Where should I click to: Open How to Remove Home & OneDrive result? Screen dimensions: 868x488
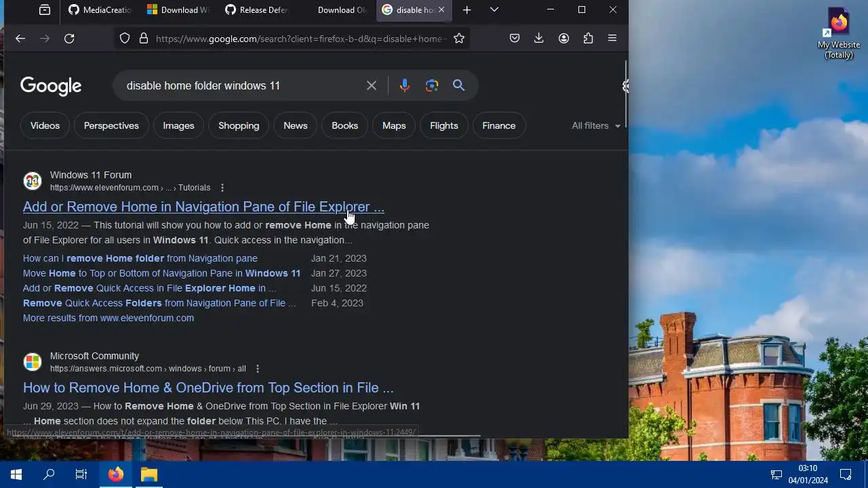coord(208,388)
